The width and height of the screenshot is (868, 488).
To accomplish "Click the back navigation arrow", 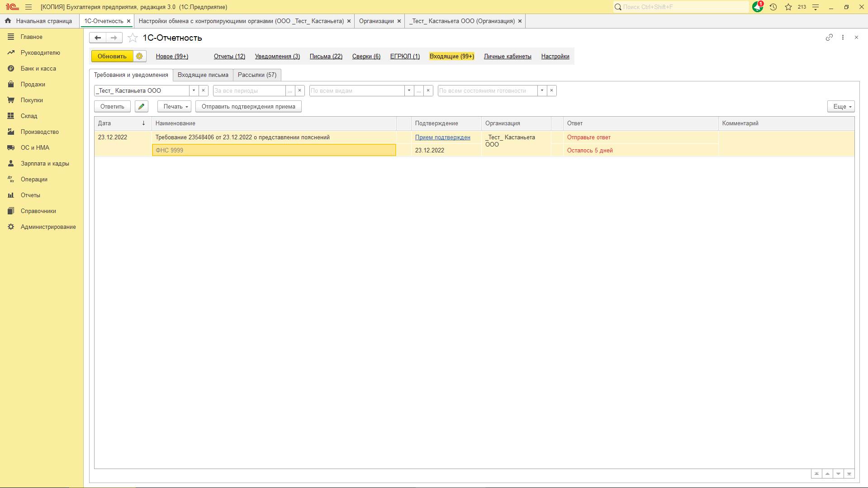I will click(98, 38).
